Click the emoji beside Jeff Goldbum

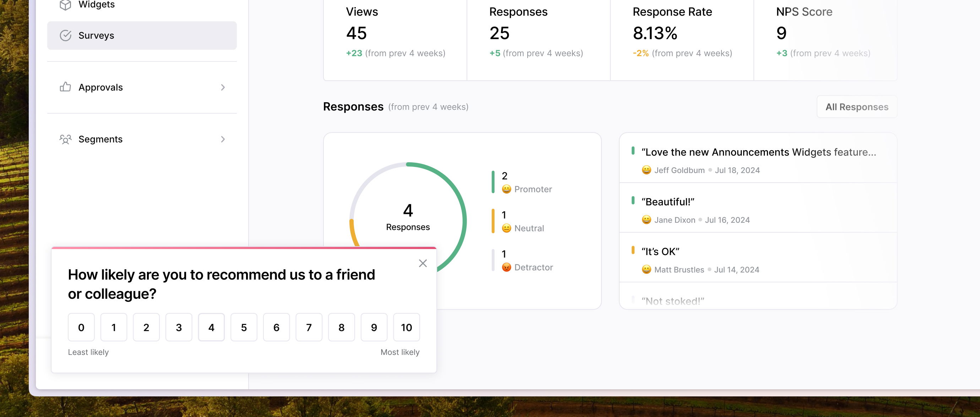pos(646,170)
